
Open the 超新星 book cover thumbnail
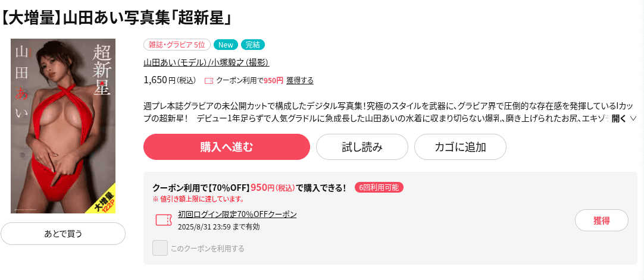pos(63,126)
